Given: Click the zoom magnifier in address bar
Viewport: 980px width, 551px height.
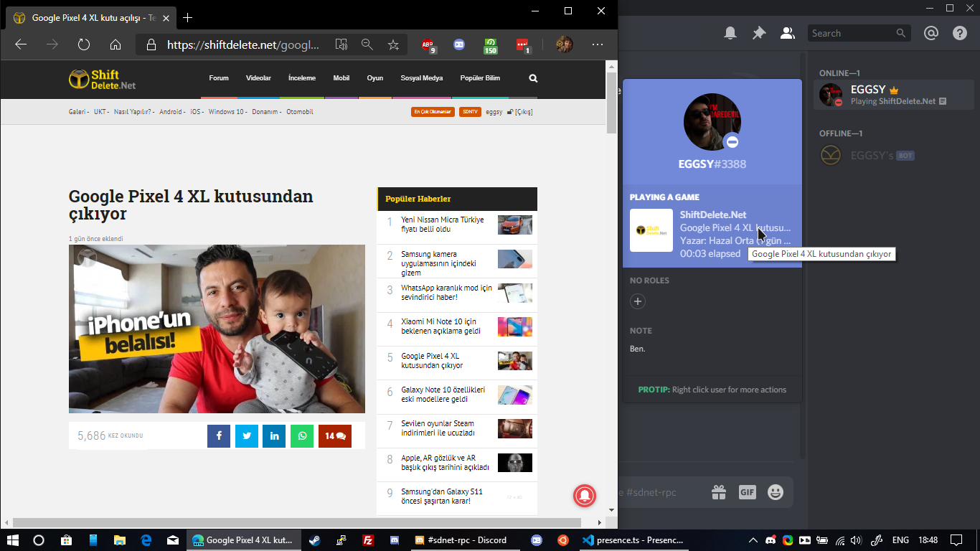Looking at the screenshot, I should point(367,44).
